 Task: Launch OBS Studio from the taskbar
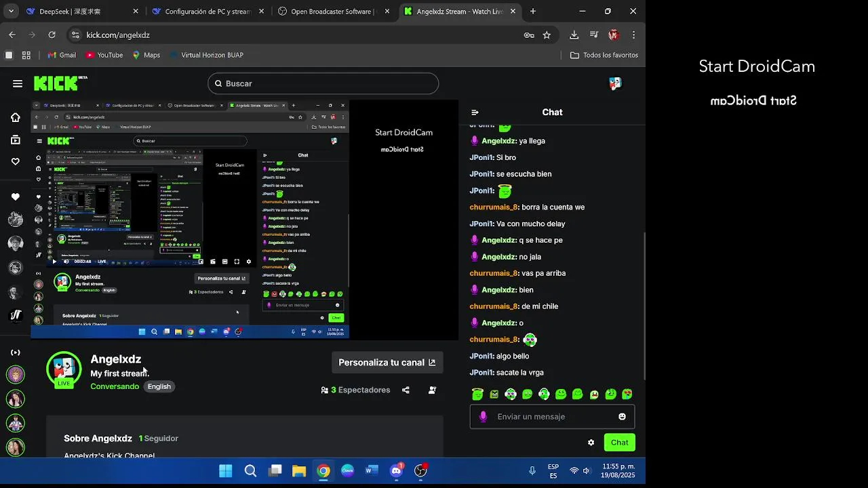click(420, 471)
